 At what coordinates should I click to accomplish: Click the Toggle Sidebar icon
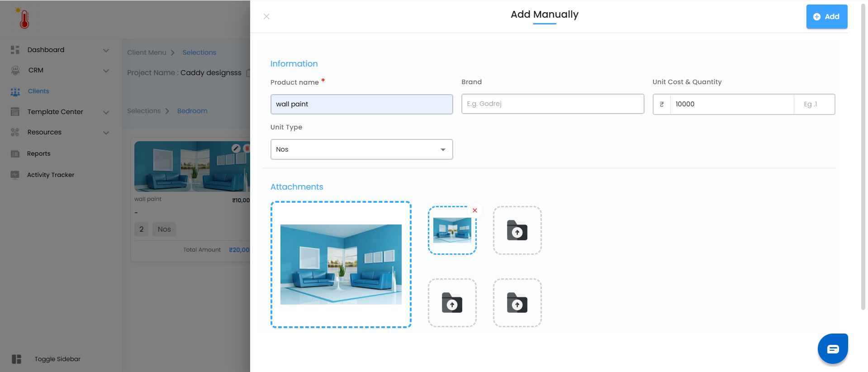(x=17, y=359)
